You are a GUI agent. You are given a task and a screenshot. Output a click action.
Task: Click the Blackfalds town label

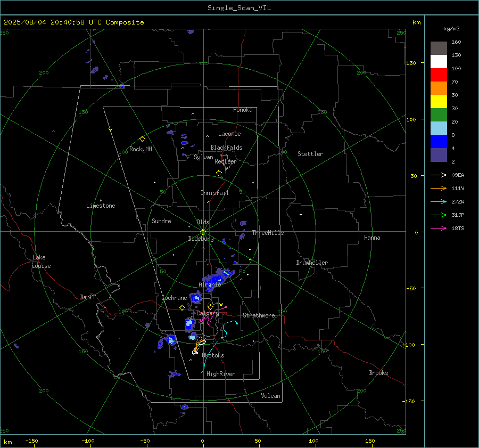pyautogui.click(x=226, y=148)
